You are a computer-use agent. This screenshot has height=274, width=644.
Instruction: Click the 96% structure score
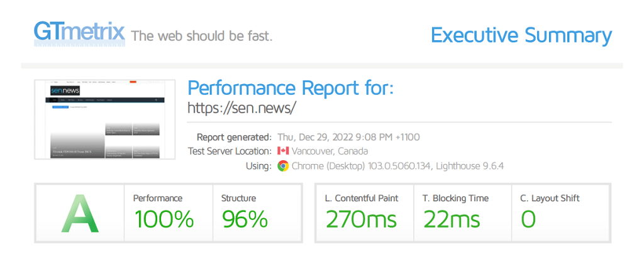pyautogui.click(x=245, y=219)
